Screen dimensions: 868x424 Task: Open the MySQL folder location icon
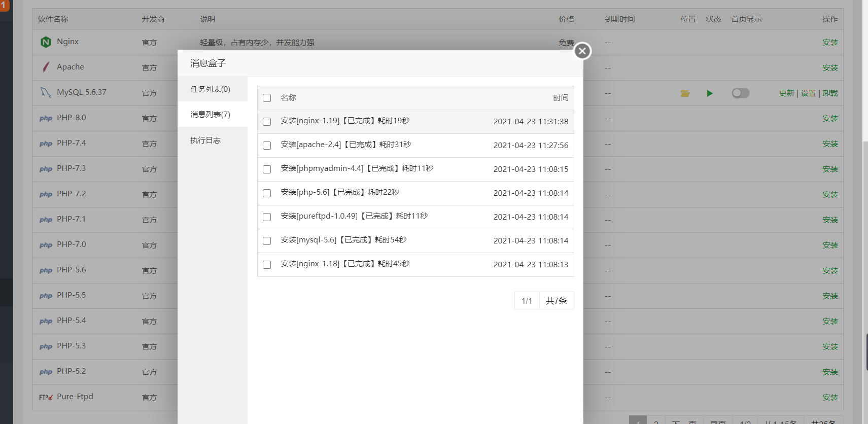point(685,93)
